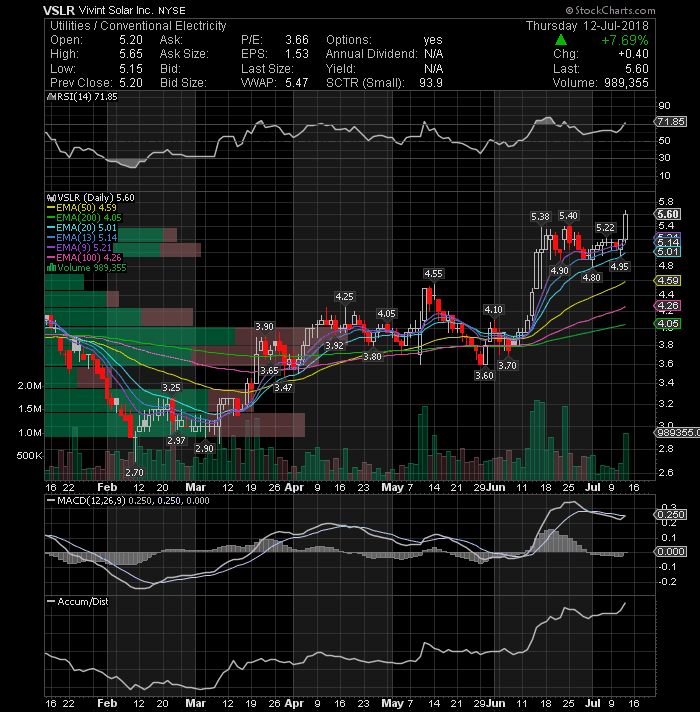
Task: Click the 2.0M volume axis label
Action: click(30, 386)
